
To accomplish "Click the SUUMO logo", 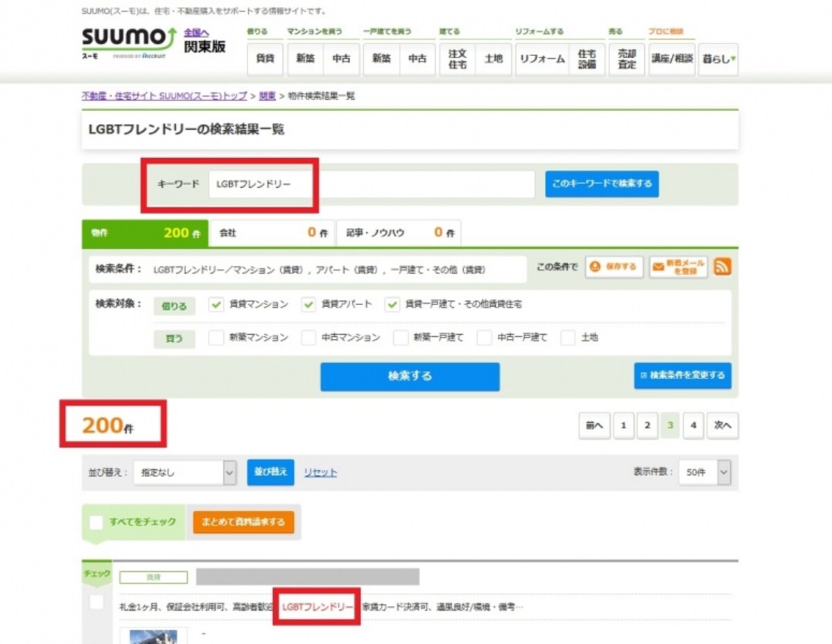I will pyautogui.click(x=129, y=43).
